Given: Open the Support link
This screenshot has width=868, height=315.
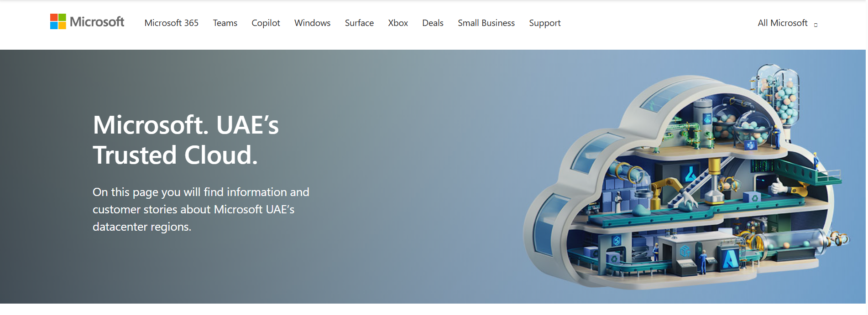Looking at the screenshot, I should 544,23.
